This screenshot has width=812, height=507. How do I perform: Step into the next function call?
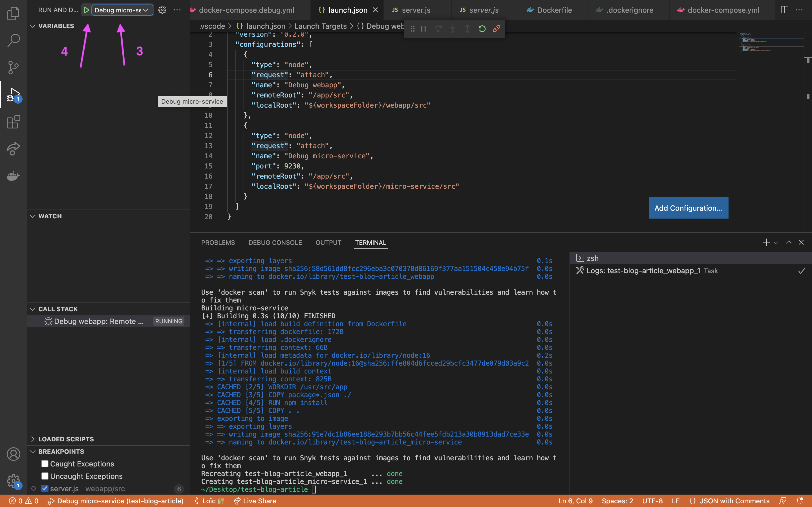(x=453, y=28)
